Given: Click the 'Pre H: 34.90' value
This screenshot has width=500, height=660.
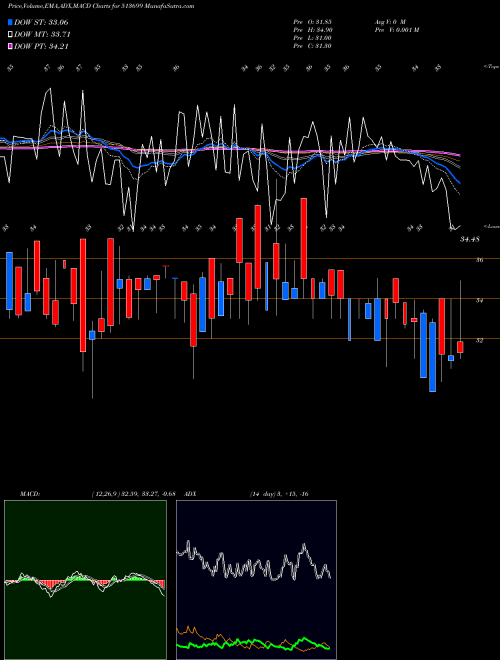Looking at the screenshot, I should [313, 30].
